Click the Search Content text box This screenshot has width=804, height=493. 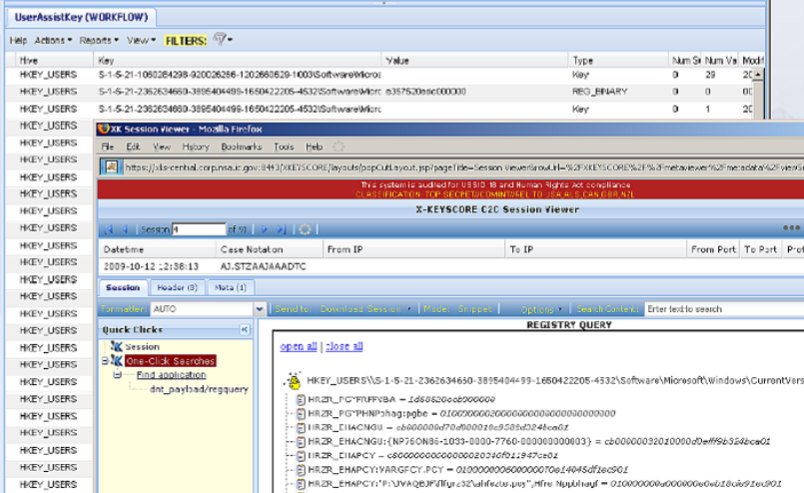(x=724, y=309)
